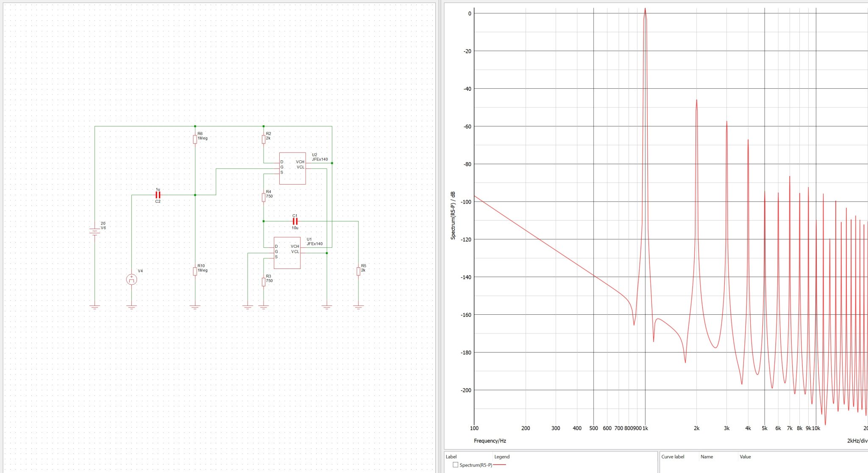Select the R3 750 resistor symbol
Image resolution: width=868 pixels, height=473 pixels.
click(264, 282)
